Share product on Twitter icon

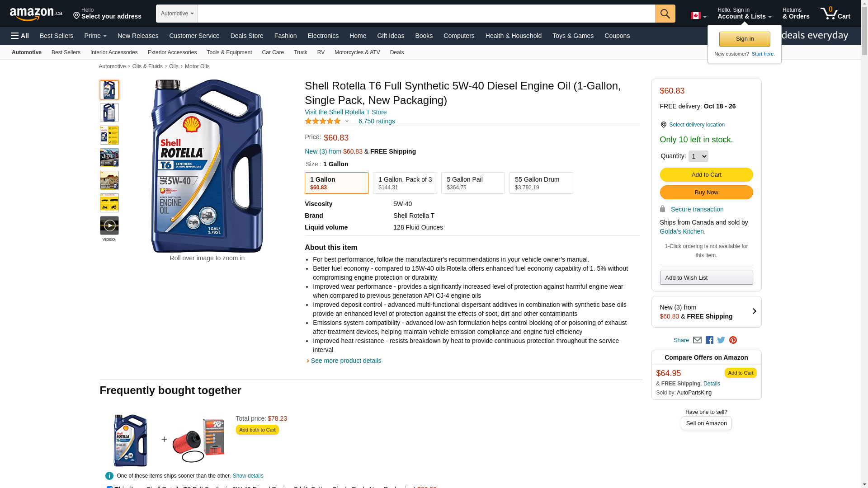[x=721, y=340]
